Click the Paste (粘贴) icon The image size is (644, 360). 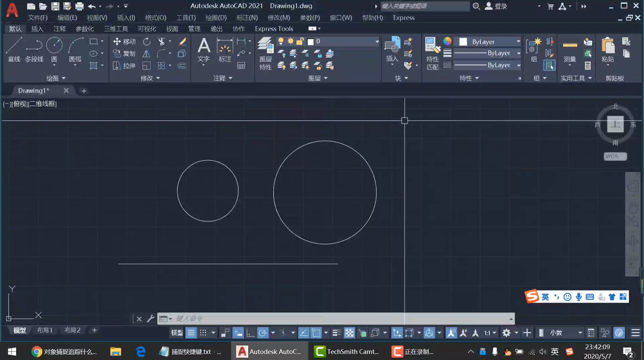pyautogui.click(x=608, y=50)
